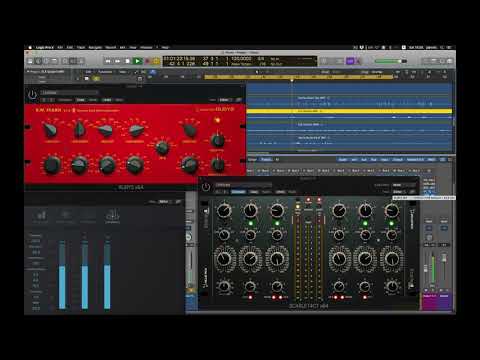This screenshot has height=360, width=480.
Task: Open the SCARLET4 plugin preset dropdown
Action: pyautogui.click(x=243, y=185)
